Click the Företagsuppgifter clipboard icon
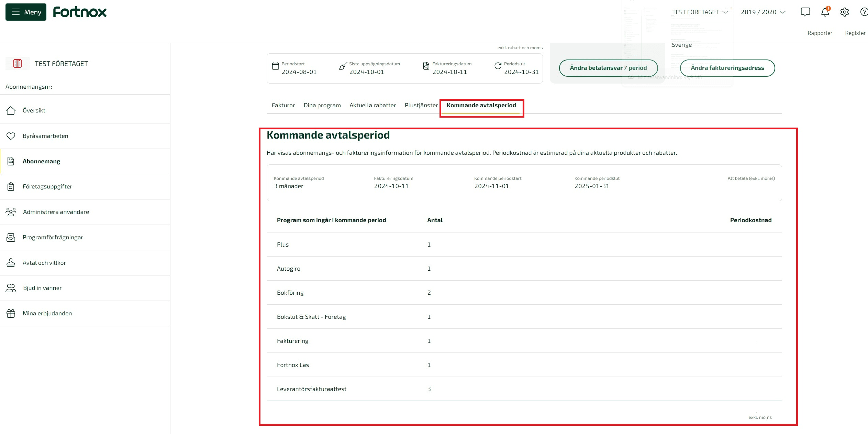The height and width of the screenshot is (434, 868). 11,186
